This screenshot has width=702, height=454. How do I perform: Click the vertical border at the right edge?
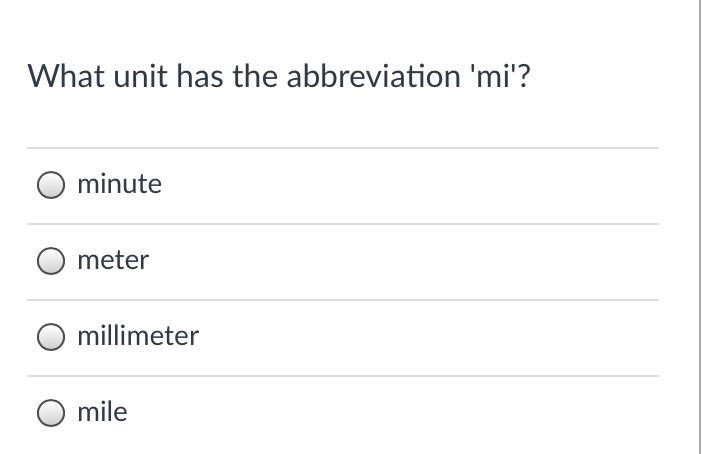pos(696,227)
